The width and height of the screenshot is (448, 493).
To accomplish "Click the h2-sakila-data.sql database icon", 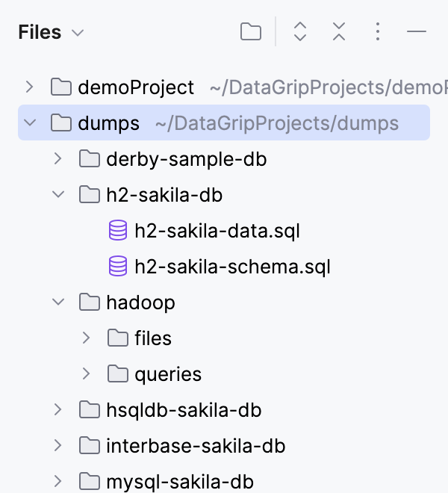I will coord(118,231).
